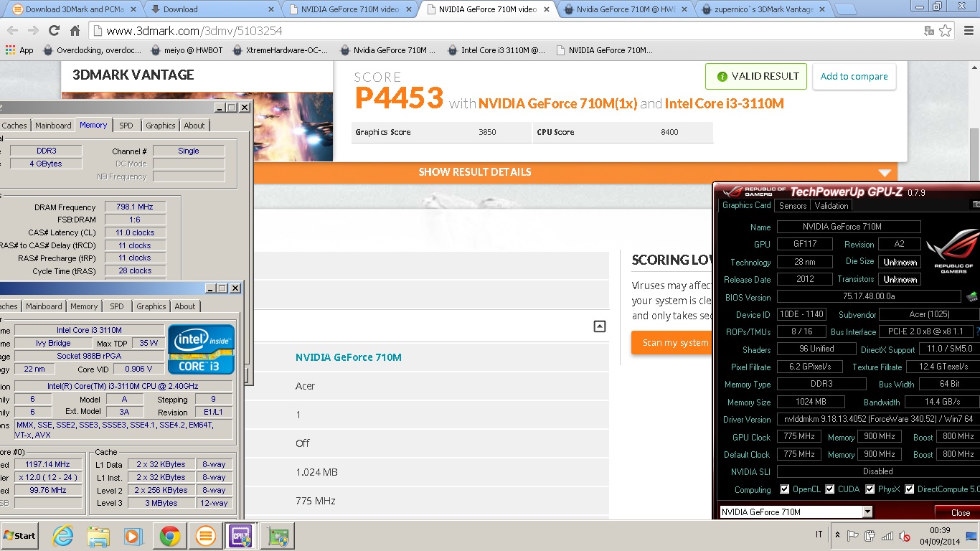Open NVIDIA GeForce 710M(1x) title link
This screenshot has height=551, width=980.
558,103
